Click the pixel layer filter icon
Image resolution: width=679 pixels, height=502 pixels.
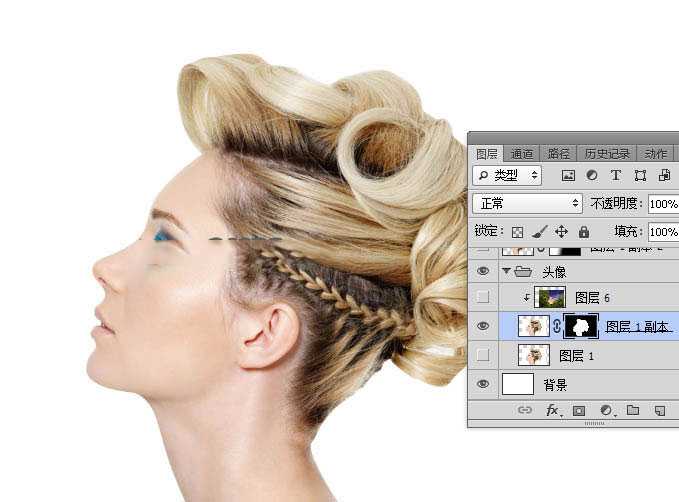568,175
